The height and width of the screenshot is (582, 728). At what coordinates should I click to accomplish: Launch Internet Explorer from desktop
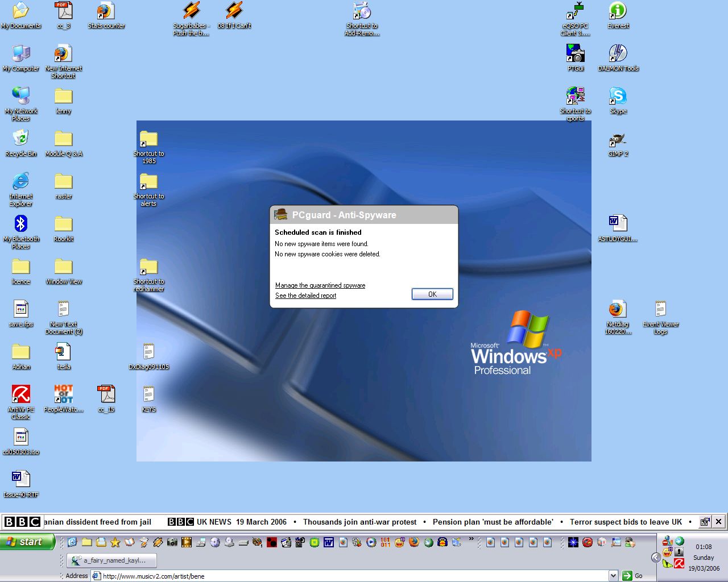click(x=21, y=190)
